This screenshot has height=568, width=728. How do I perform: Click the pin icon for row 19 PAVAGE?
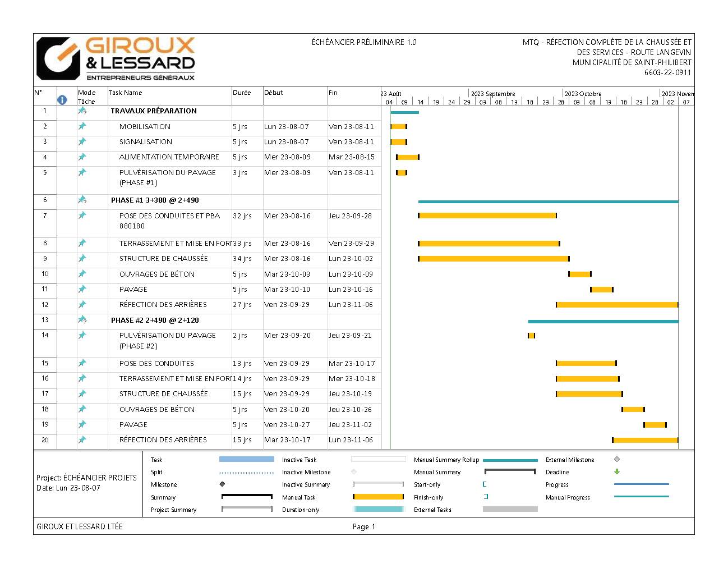coord(82,424)
